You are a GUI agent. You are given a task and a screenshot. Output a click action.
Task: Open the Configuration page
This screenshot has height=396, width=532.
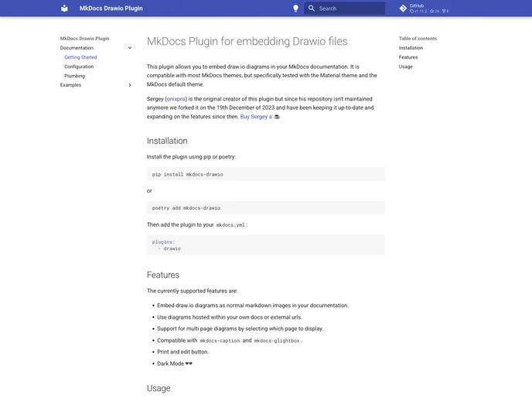tap(79, 67)
